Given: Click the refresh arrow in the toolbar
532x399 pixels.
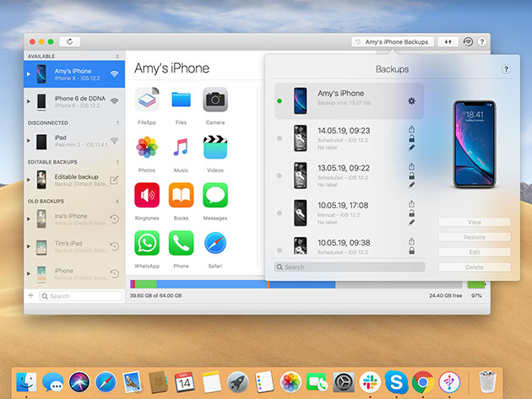Looking at the screenshot, I should coord(69,41).
